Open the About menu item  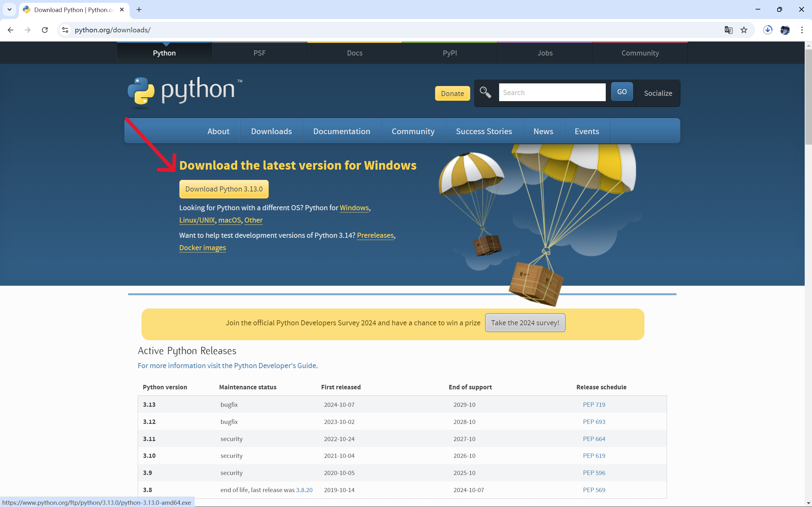click(x=218, y=131)
